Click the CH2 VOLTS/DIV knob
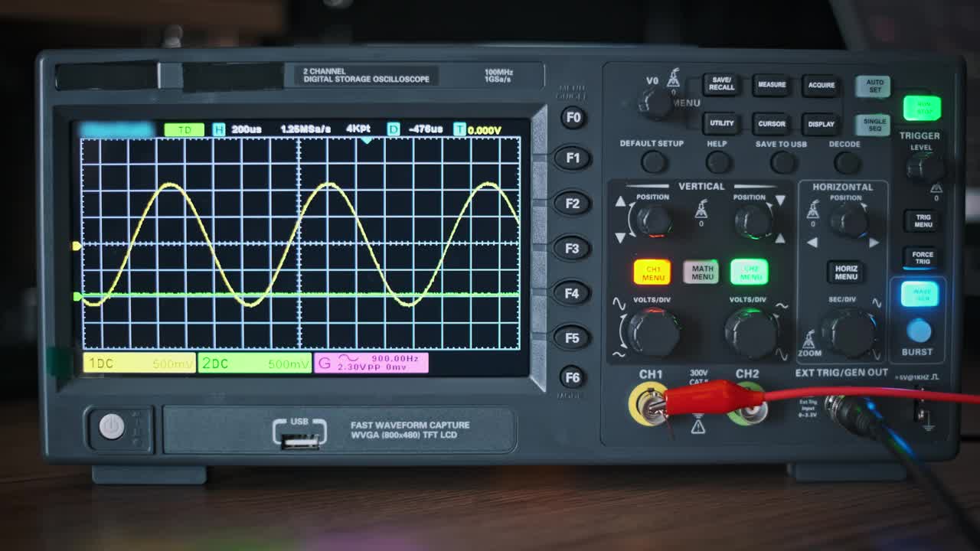This screenshot has height=551, width=980. coord(751,331)
